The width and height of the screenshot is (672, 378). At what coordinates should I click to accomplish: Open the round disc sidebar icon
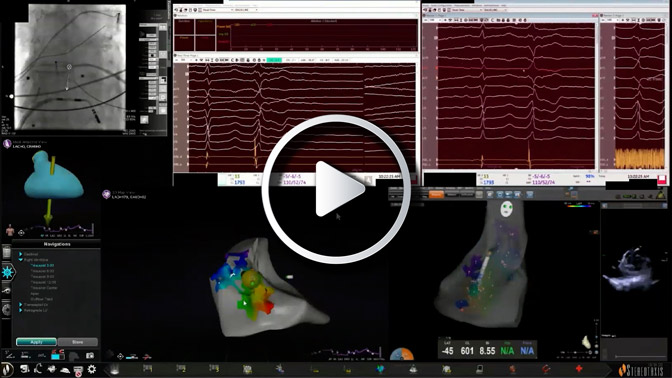coord(6,309)
